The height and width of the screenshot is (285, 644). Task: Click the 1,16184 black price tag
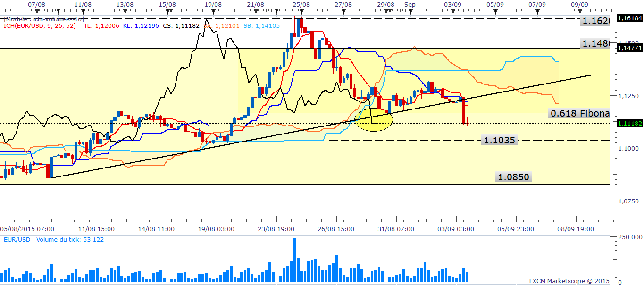[x=630, y=18]
